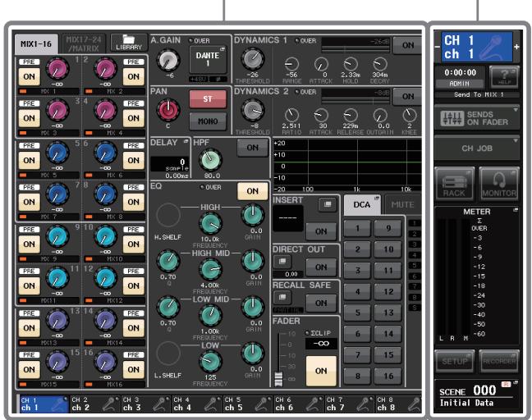Click the MIX 1 send level knob

pos(57,69)
